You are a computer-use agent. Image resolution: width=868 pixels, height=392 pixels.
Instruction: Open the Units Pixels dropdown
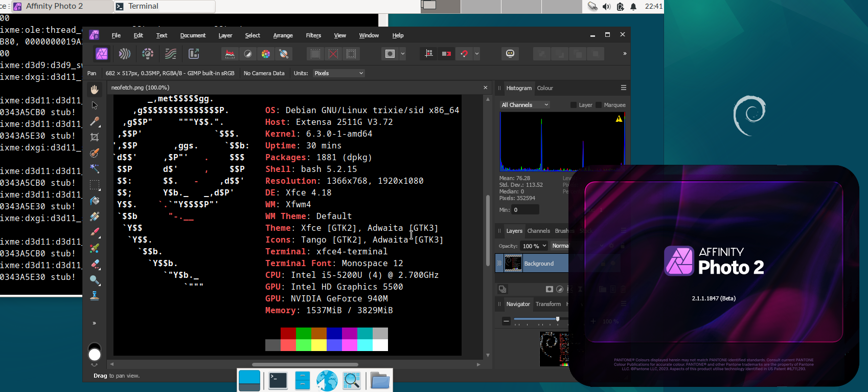coord(338,73)
